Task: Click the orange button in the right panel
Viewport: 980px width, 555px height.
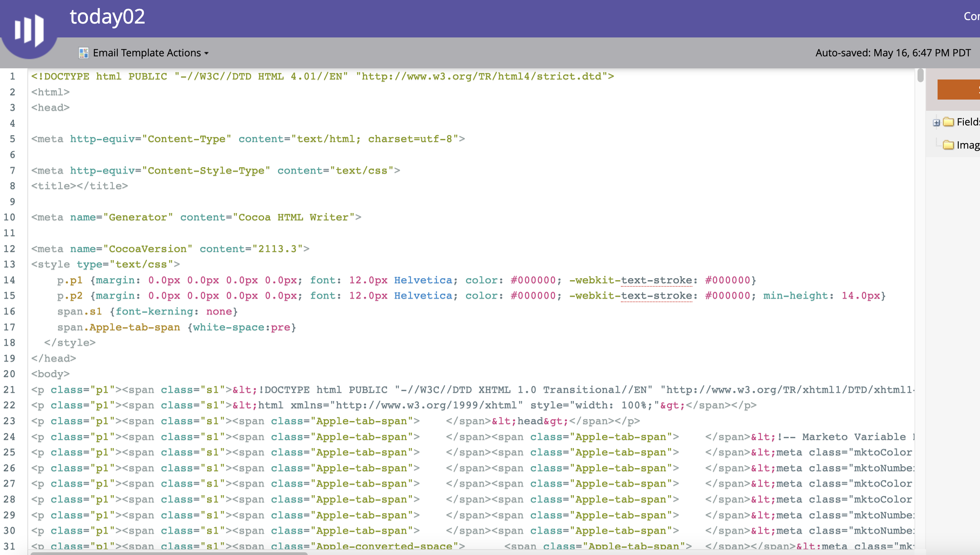Action: point(960,90)
